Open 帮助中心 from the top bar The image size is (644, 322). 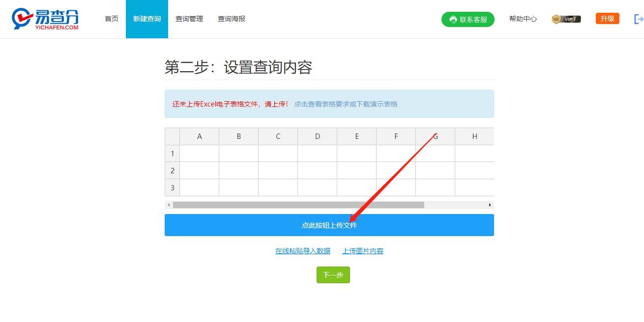(523, 19)
